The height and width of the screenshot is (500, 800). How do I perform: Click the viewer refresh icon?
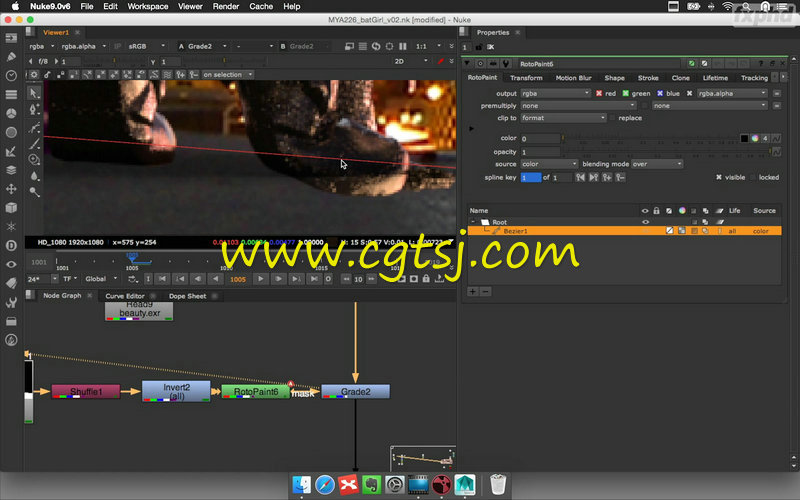376,46
